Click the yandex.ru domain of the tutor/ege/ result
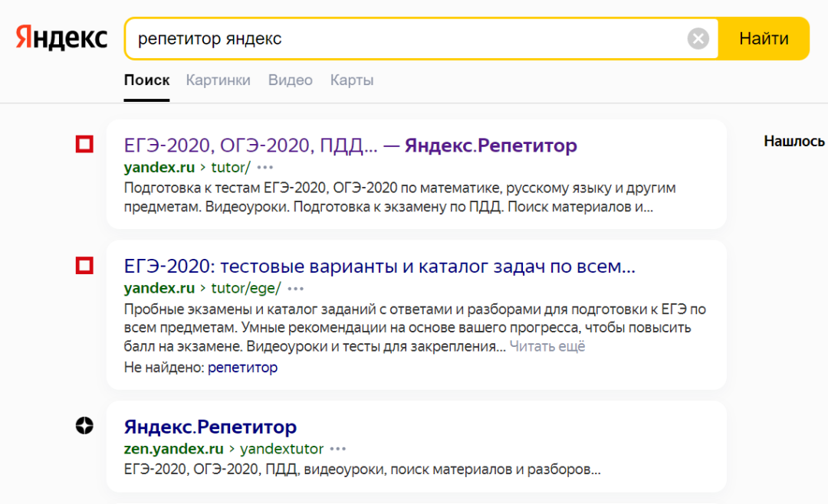This screenshot has height=504, width=828. (x=159, y=288)
